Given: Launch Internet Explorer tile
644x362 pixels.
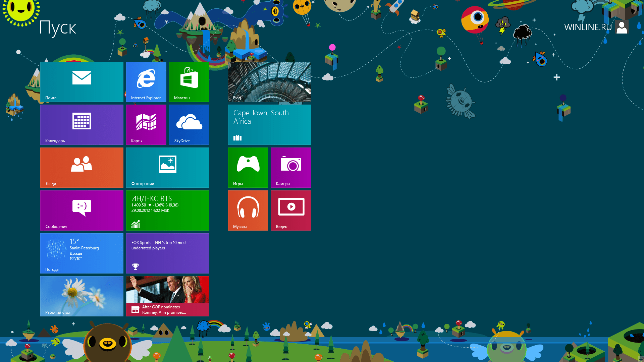Looking at the screenshot, I should (146, 82).
